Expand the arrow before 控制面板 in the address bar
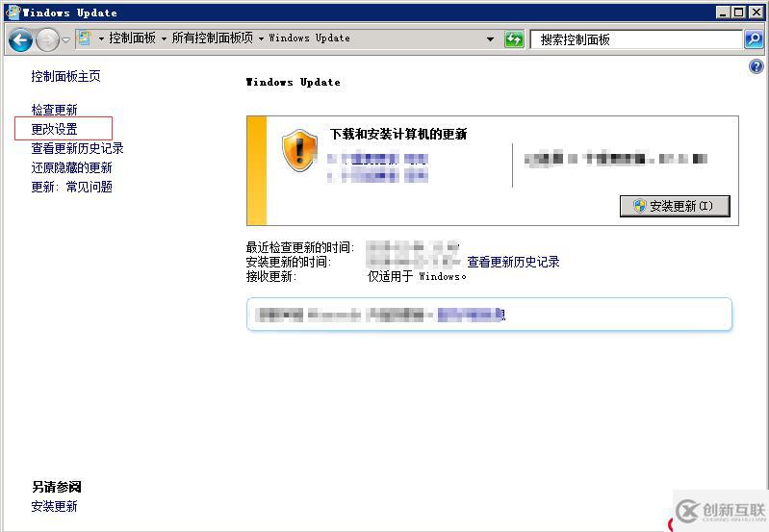 tap(101, 38)
